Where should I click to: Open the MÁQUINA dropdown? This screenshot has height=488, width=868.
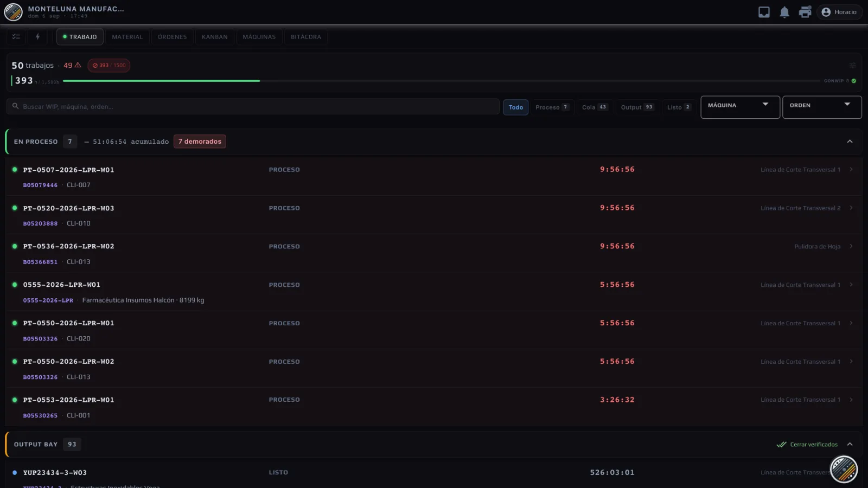(740, 107)
